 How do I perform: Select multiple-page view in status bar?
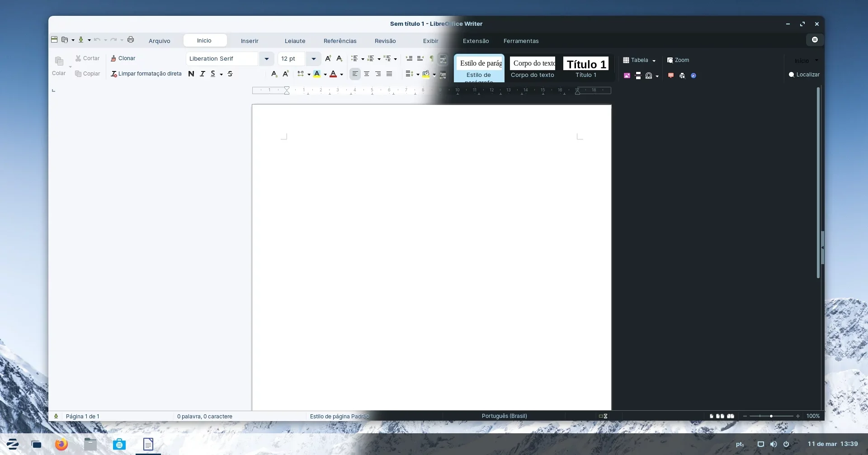[720, 416]
